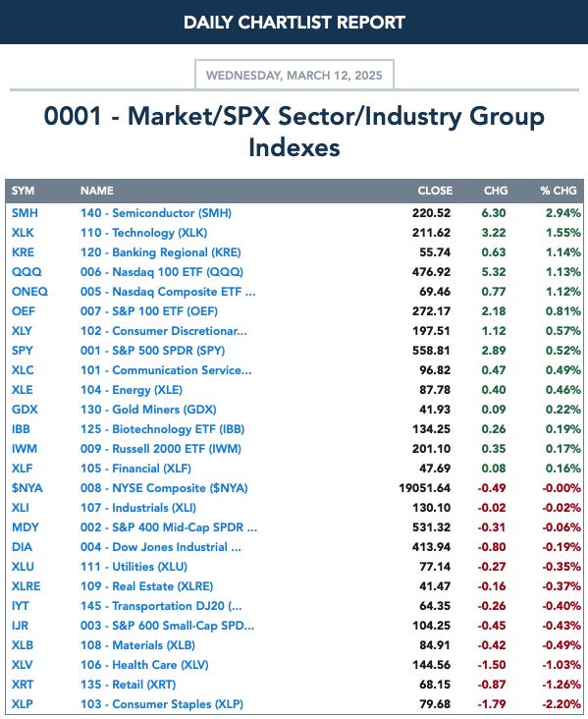The height and width of the screenshot is (719, 588).
Task: Click the GDX symbol link
Action: coord(25,410)
